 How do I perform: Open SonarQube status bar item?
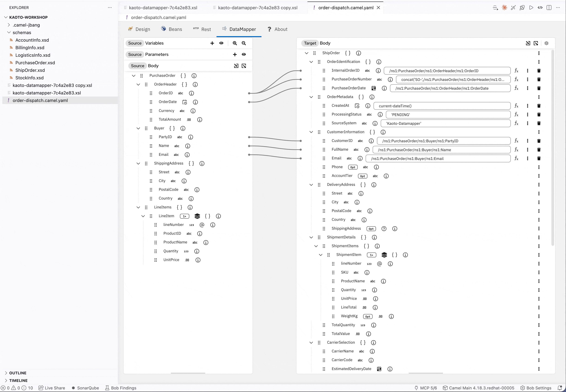85,388
